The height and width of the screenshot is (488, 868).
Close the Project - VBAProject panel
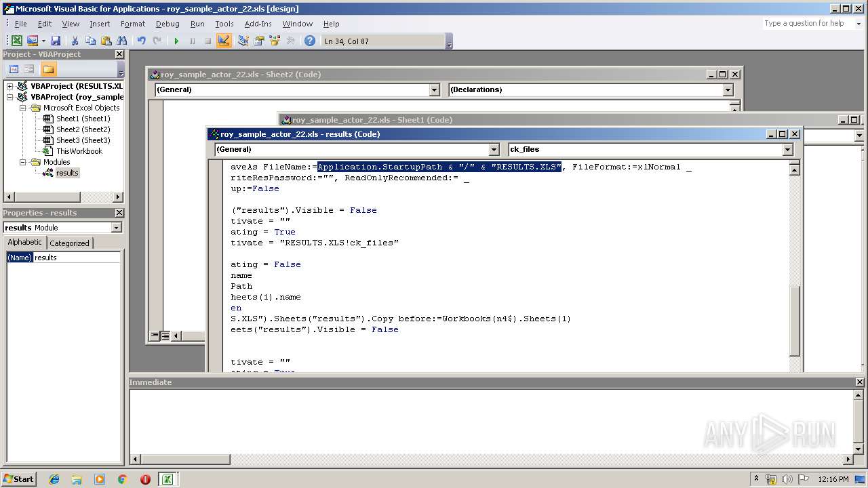tap(119, 54)
